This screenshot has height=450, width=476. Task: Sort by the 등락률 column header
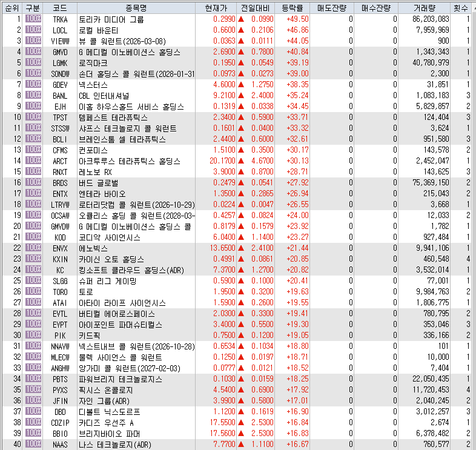pos(293,8)
